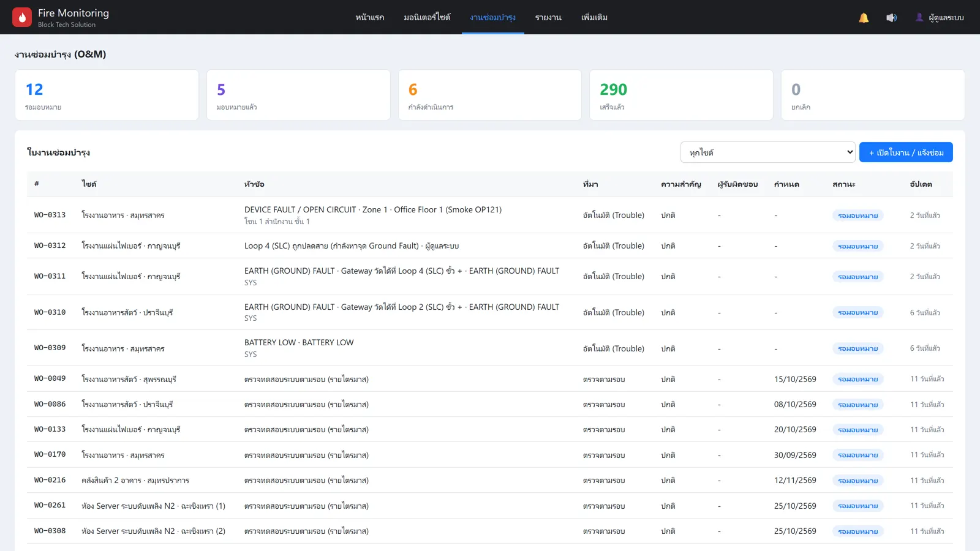Open work order WO-0311
The height and width of the screenshot is (551, 980).
click(490, 276)
